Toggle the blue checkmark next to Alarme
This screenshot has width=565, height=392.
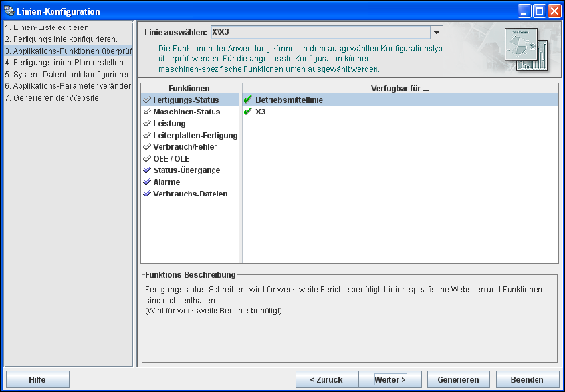147,182
